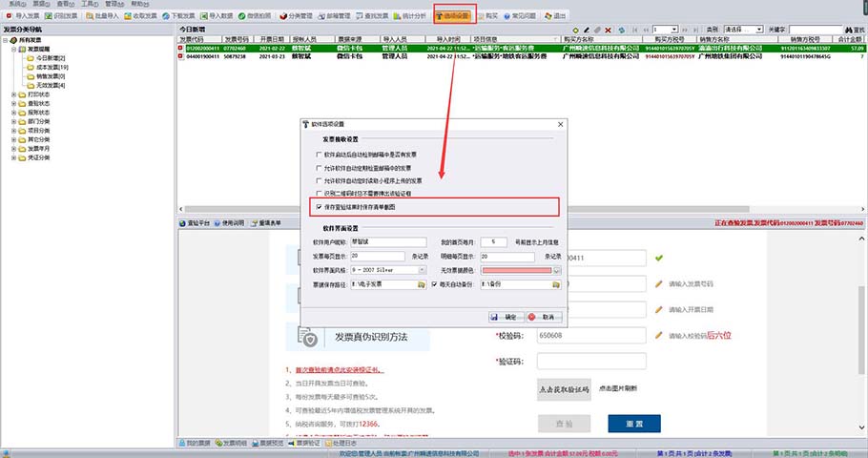This screenshot has height=458, width=868.
Task: Toggle 保存查验结果时保存清单截图 checkbox
Action: [x=319, y=205]
